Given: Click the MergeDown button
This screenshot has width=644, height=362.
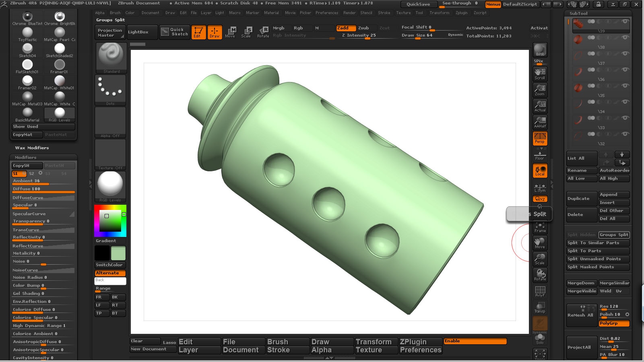Looking at the screenshot, I should coord(582,283).
